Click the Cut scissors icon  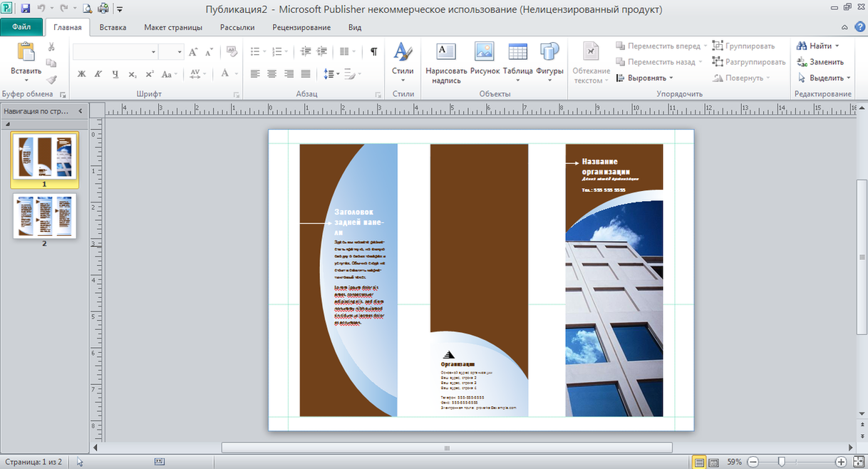[x=51, y=47]
